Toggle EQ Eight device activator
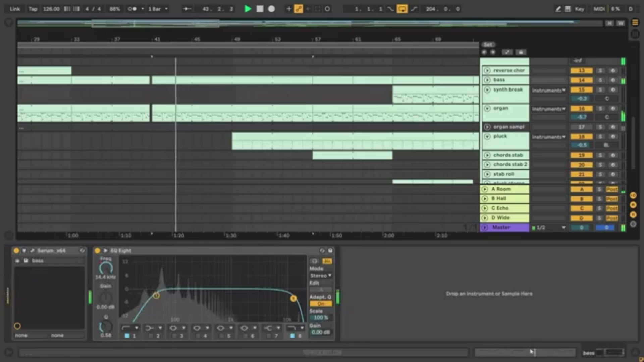Viewport: 644px width, 362px height. 97,251
